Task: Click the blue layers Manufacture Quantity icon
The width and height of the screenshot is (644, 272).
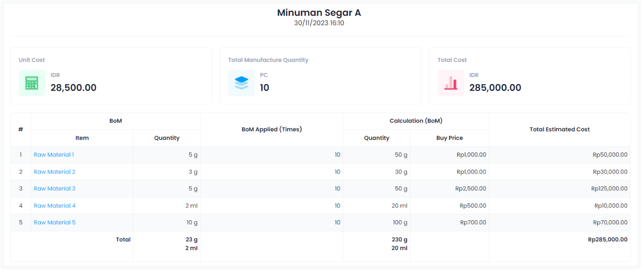Action: (x=241, y=83)
